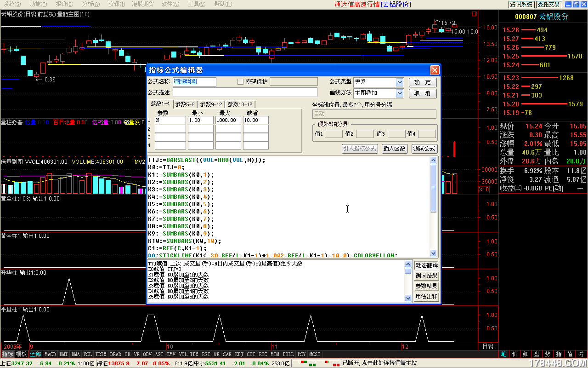Open the 报价 menu
Image resolution: width=588 pixels, height=368 pixels.
63,4
